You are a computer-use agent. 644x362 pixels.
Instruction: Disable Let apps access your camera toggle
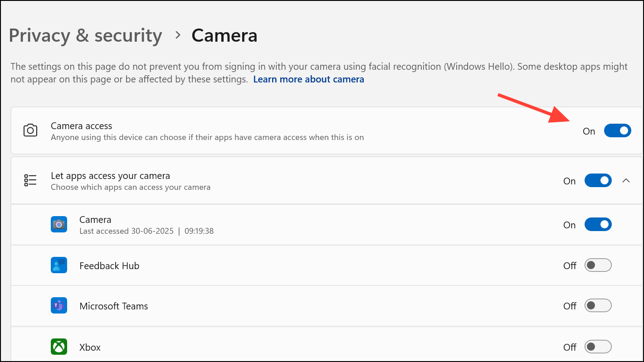click(598, 180)
